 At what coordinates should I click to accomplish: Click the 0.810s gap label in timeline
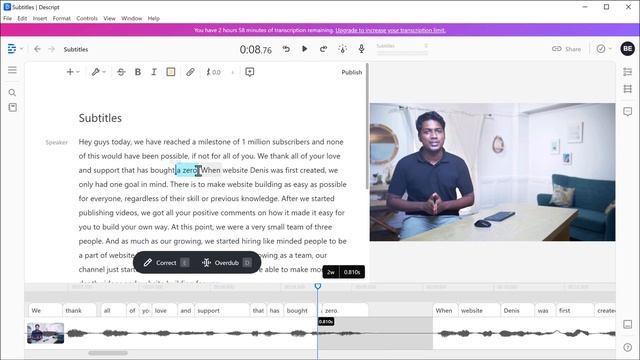point(326,322)
